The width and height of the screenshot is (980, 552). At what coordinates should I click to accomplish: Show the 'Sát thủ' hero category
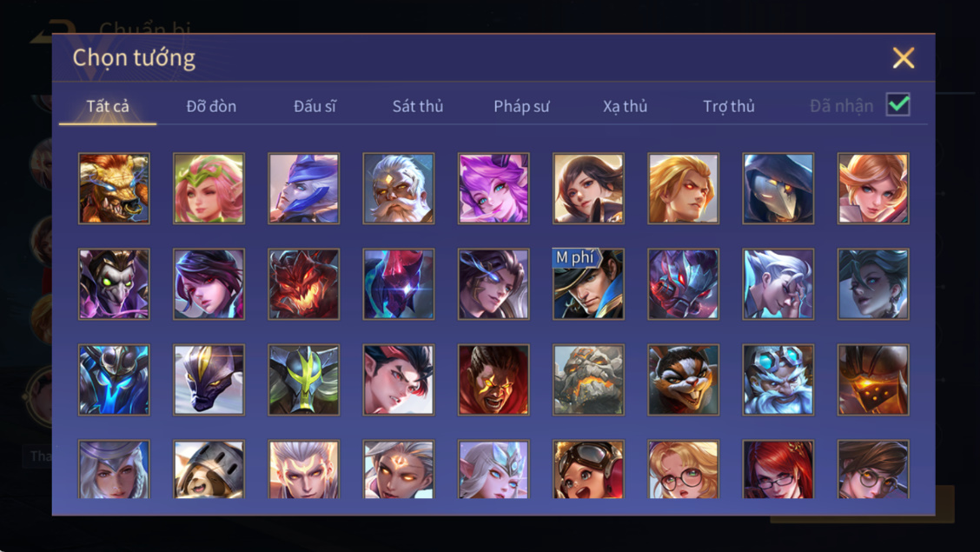pos(418,106)
